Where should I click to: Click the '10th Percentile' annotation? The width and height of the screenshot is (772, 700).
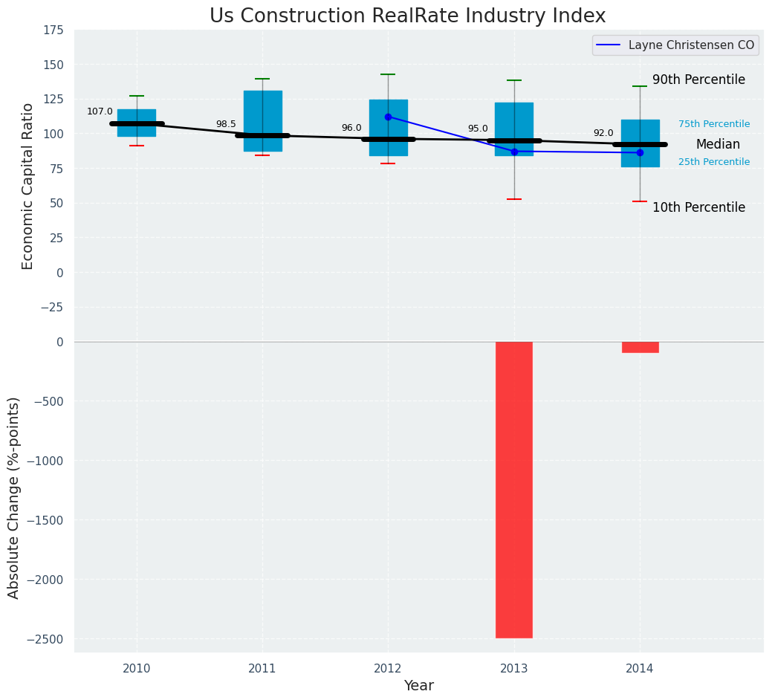[698, 208]
